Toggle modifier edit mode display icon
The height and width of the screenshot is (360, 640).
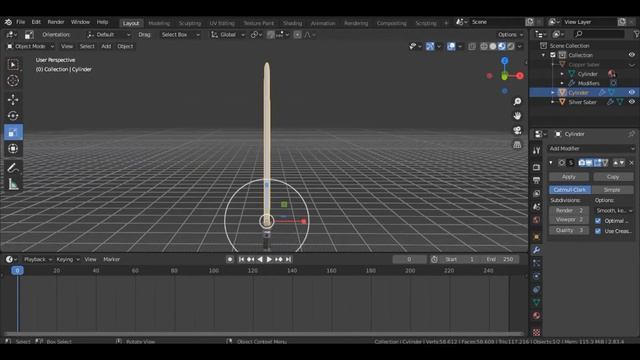597,163
